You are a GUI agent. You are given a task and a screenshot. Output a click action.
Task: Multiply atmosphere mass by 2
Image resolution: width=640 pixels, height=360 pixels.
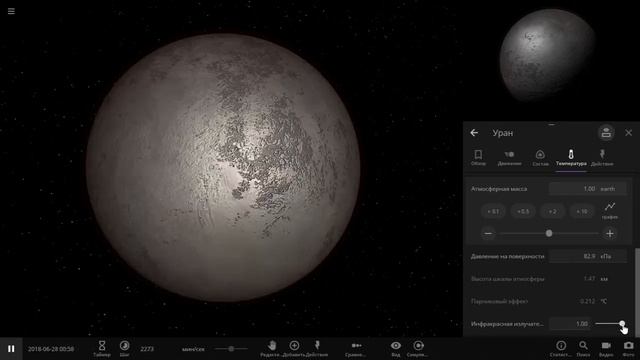tap(552, 211)
